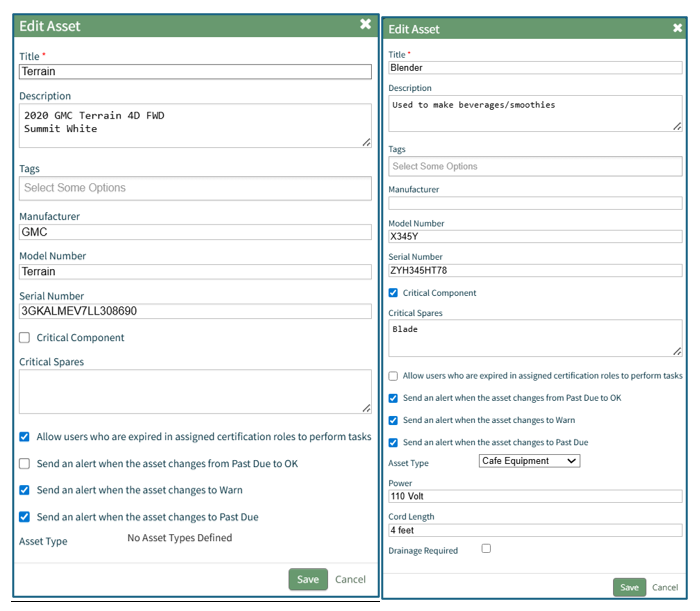Viewport: 700px width, 611px height.
Task: Click the Cord Length field showing 4 feet
Action: (x=535, y=530)
